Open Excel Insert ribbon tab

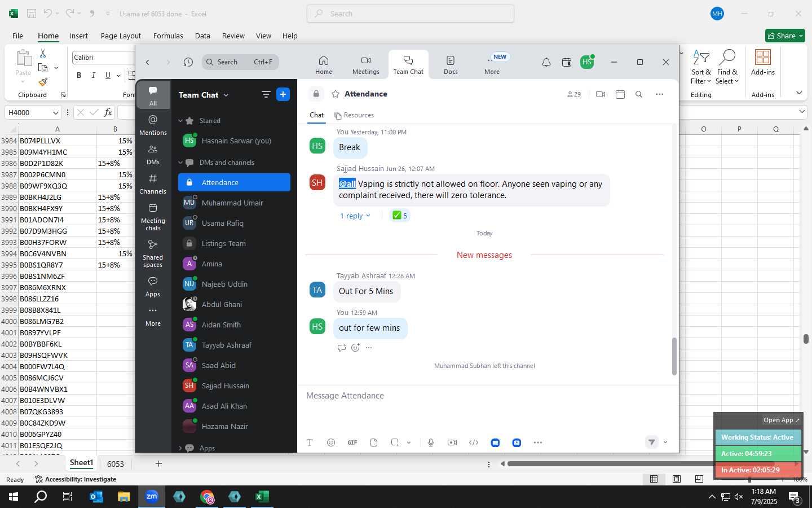pyautogui.click(x=79, y=36)
